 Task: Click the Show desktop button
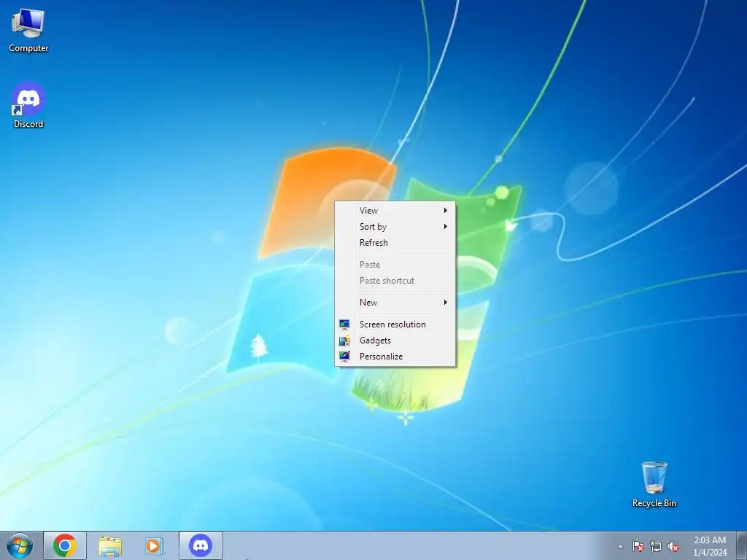coord(741,545)
